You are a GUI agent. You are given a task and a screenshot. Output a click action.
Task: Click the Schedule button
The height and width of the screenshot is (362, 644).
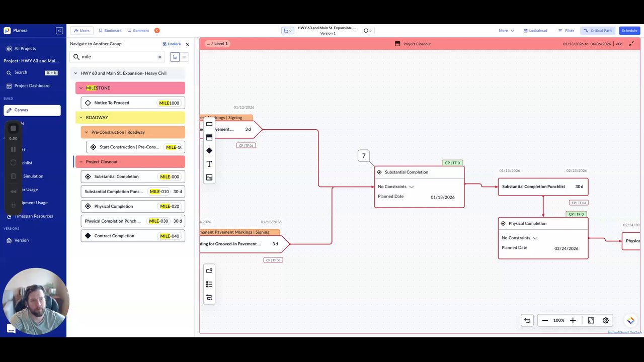click(x=629, y=31)
